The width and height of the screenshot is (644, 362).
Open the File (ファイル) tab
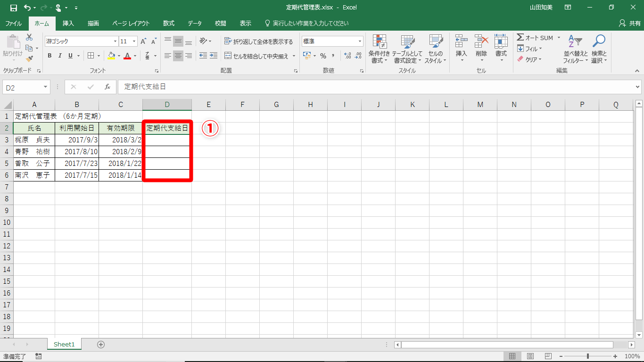[13, 23]
